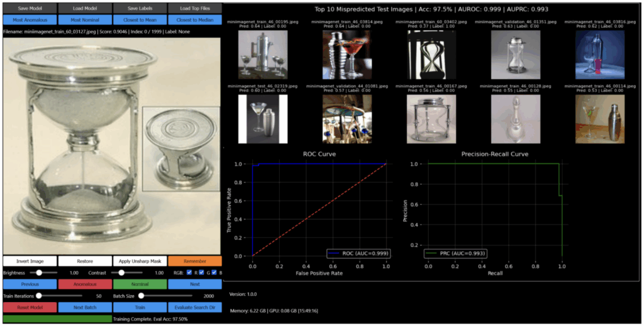Apply Unsharp Mask to the image
This screenshot has width=644, height=326.
140,261
